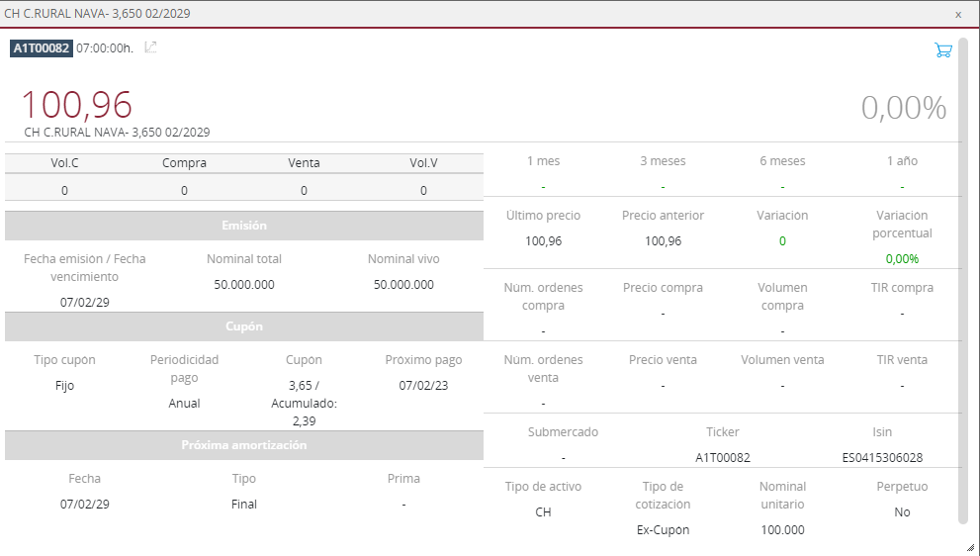Click the timestamp 07:00:00h.
The width and height of the screenshot is (980, 556).
[105, 48]
